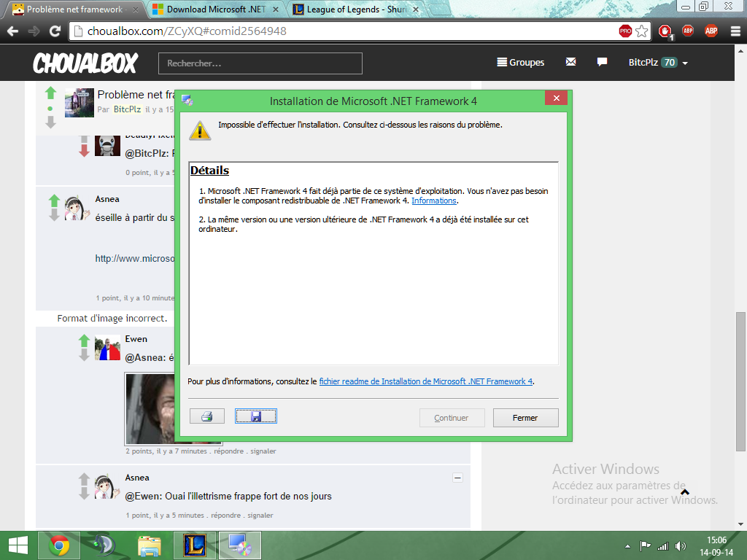The width and height of the screenshot is (747, 560).
Task: Bookmark page with the star icon
Action: point(642,31)
